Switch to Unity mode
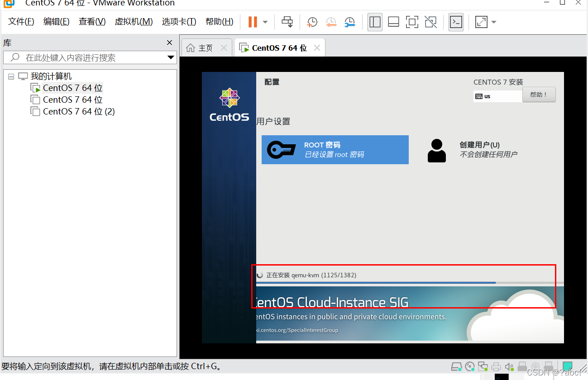 click(431, 22)
